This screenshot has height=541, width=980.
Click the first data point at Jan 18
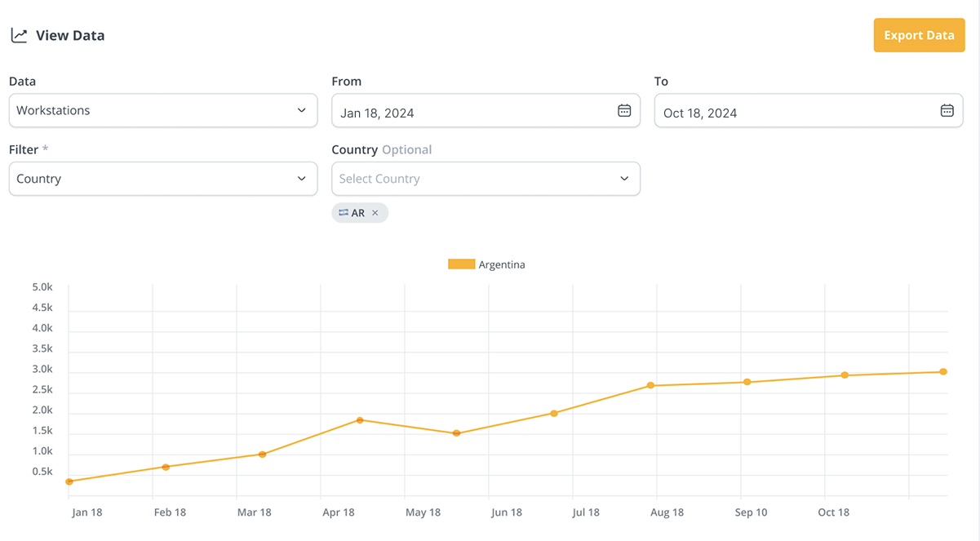pyautogui.click(x=69, y=481)
